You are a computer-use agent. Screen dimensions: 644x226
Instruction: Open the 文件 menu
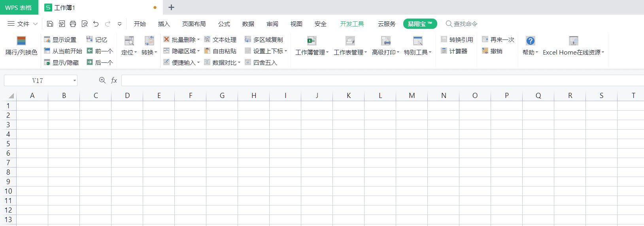23,24
